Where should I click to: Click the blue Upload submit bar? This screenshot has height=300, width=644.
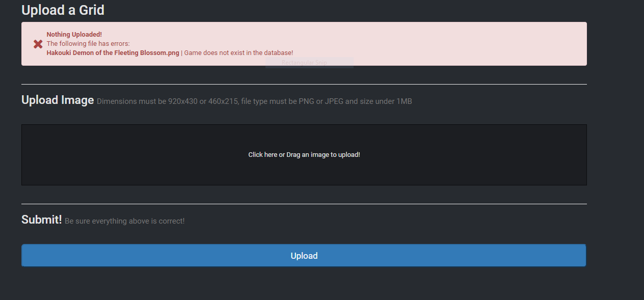pos(304,255)
